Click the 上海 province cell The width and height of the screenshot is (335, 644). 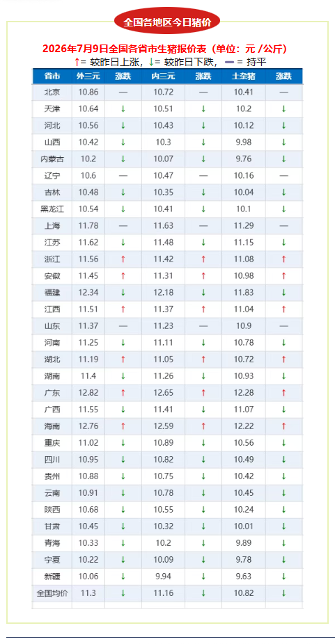tap(52, 226)
